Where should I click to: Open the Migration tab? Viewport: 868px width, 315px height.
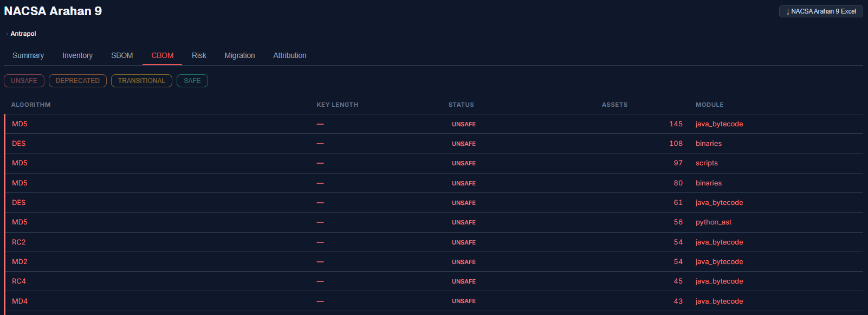(x=239, y=55)
